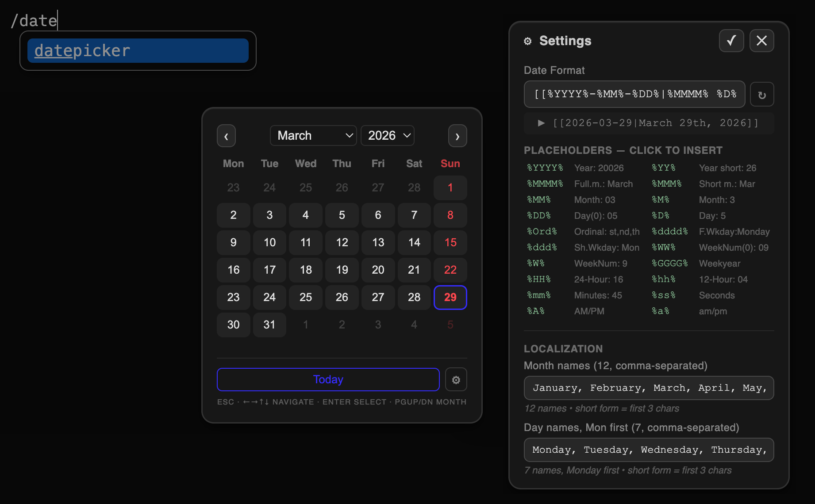Click the Today button

coord(328,380)
